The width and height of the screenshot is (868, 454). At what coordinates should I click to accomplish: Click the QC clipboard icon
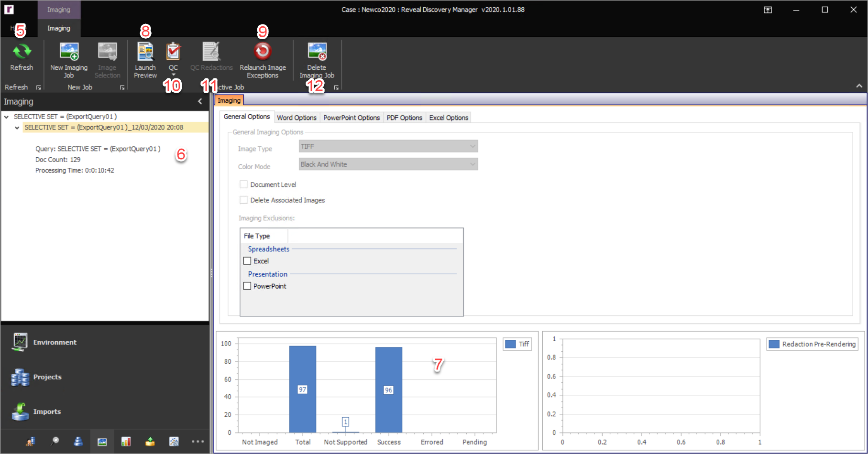[x=173, y=52]
